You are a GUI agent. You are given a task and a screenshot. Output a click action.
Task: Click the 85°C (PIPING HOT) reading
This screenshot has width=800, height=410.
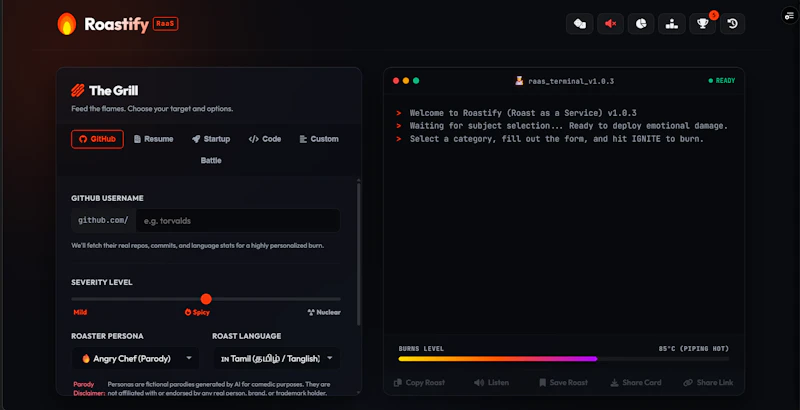click(x=693, y=349)
